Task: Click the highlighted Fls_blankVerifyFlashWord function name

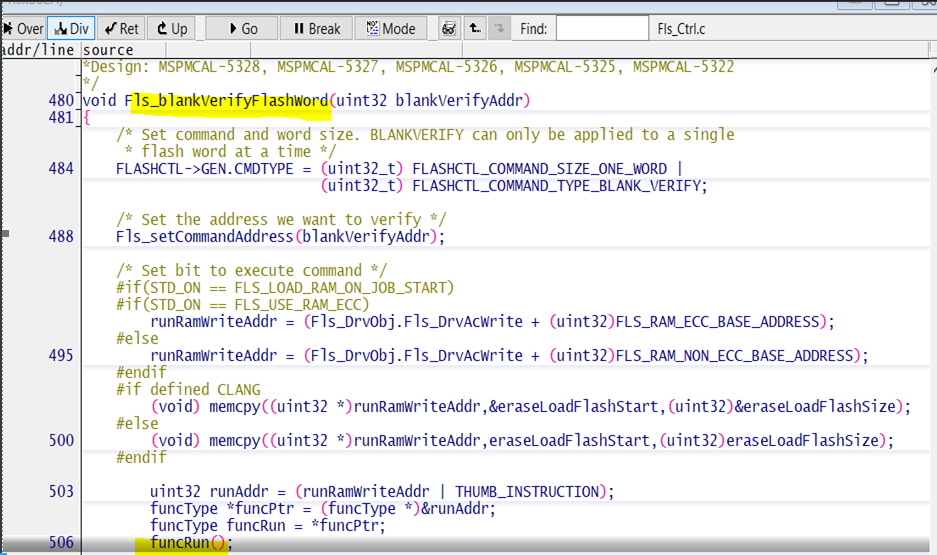Action: 226,100
